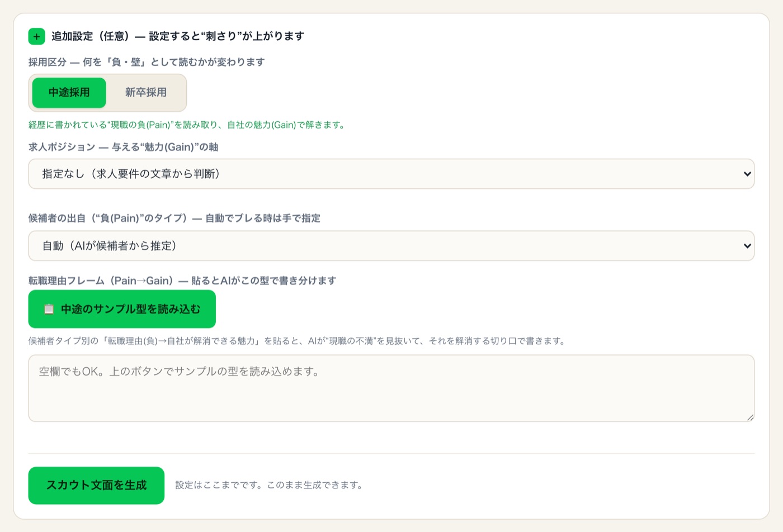Click the 候補者タイプ別の help text
The image size is (783, 532).
tap(298, 341)
